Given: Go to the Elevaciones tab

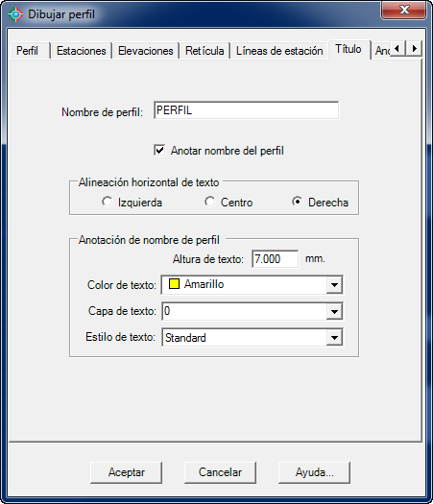Looking at the screenshot, I should [146, 51].
